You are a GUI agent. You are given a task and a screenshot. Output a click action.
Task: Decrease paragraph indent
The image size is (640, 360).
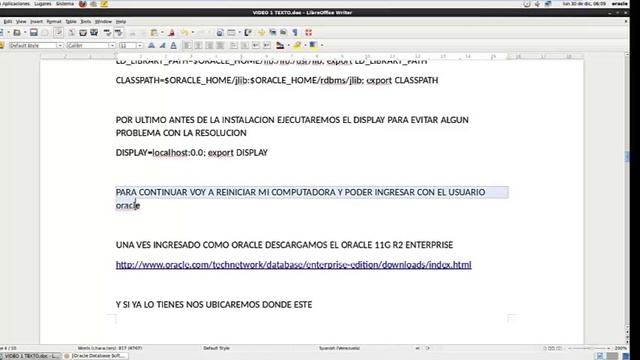[256, 45]
